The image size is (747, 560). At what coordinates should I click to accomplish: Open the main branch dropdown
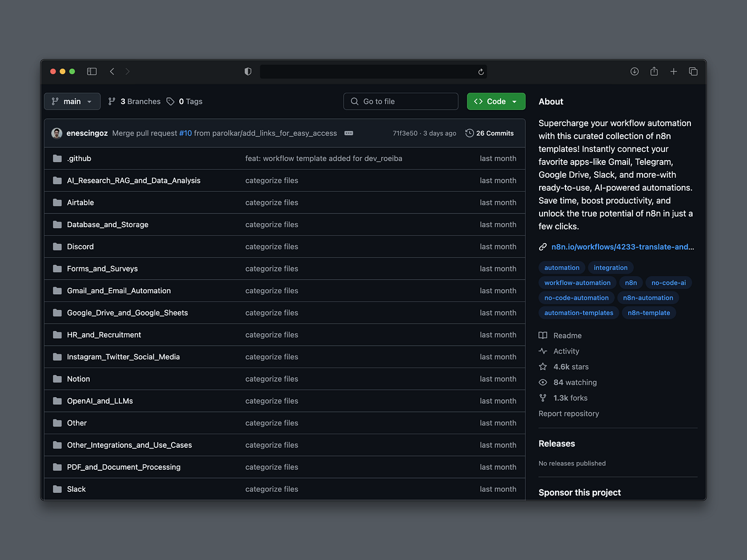pyautogui.click(x=72, y=101)
